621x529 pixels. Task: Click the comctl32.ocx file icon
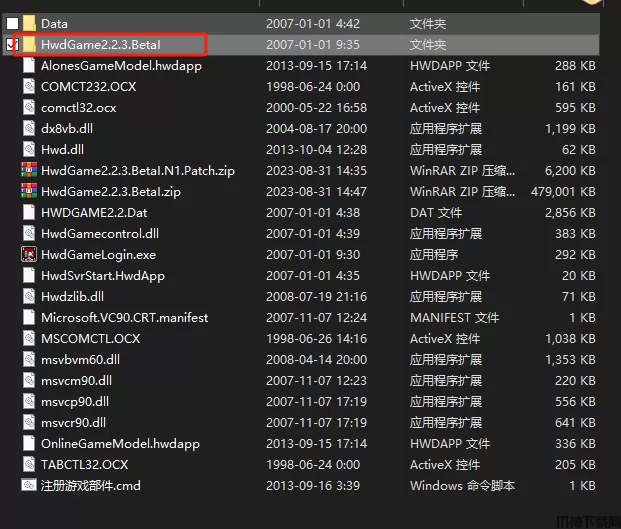29,107
